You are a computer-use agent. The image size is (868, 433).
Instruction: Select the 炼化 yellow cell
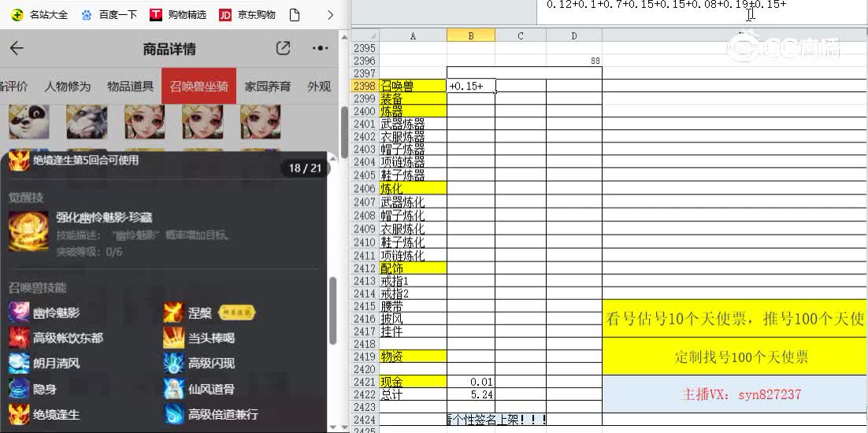click(413, 189)
